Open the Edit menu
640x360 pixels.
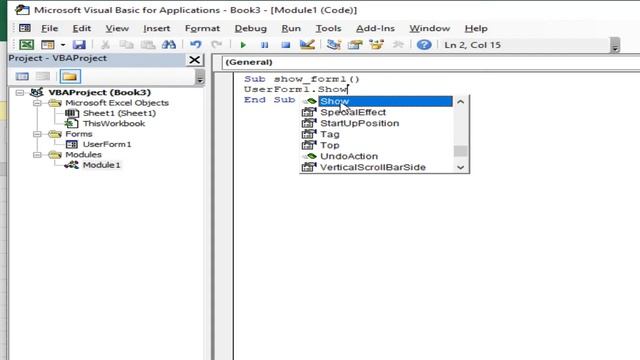click(x=82, y=28)
